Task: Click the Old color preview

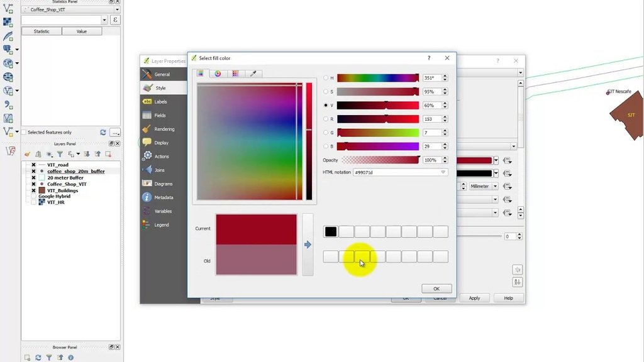Action: (257, 260)
